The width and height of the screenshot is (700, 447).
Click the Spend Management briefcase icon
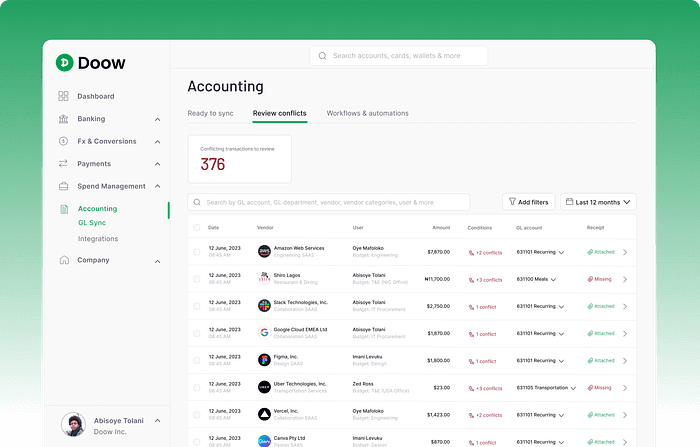[x=63, y=186]
